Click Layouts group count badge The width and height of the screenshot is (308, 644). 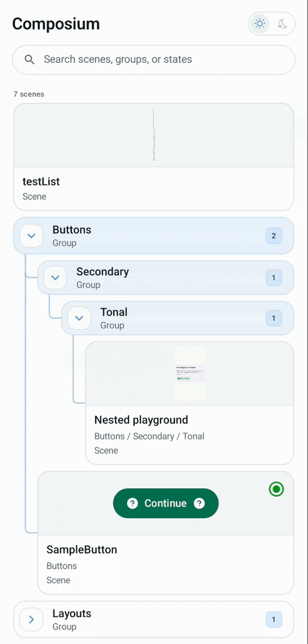[274, 620]
